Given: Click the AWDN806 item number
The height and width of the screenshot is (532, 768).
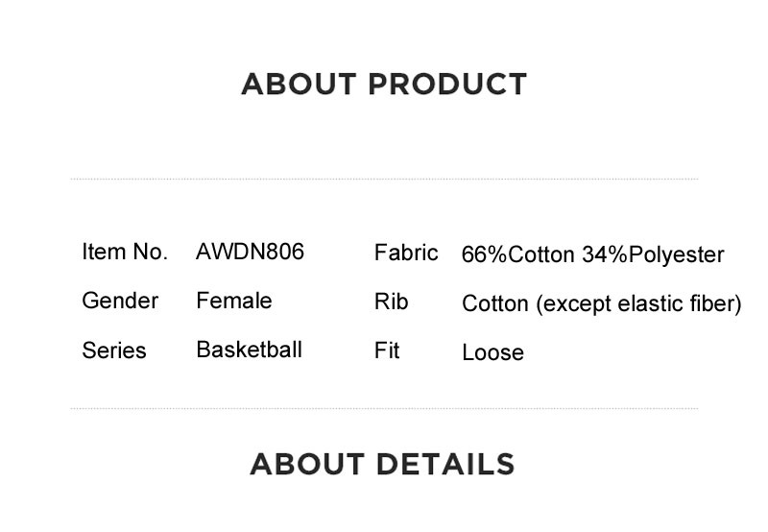Looking at the screenshot, I should tap(250, 252).
